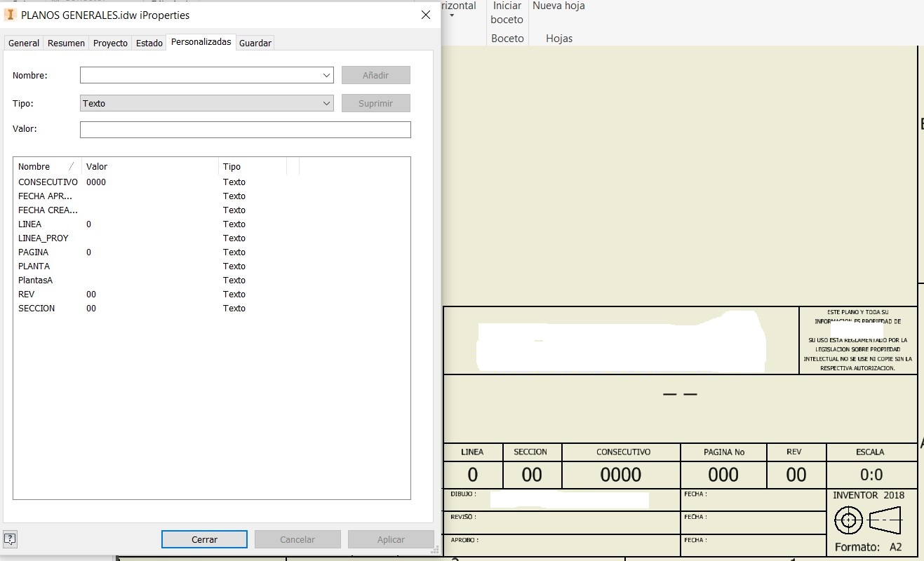Screen dimensions: 924x561
Task: Click inside the Valor input field
Action: [x=246, y=129]
